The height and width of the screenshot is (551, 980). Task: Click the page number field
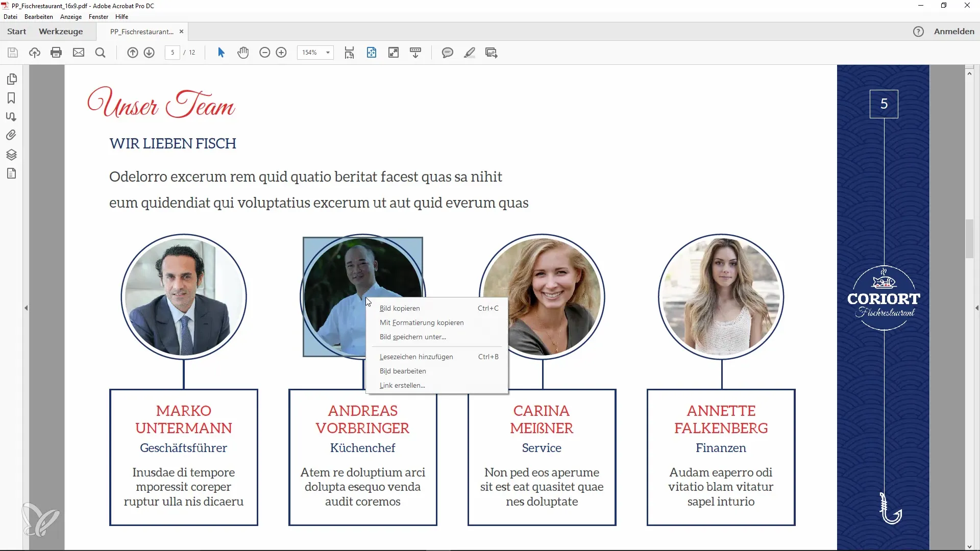pos(173,53)
